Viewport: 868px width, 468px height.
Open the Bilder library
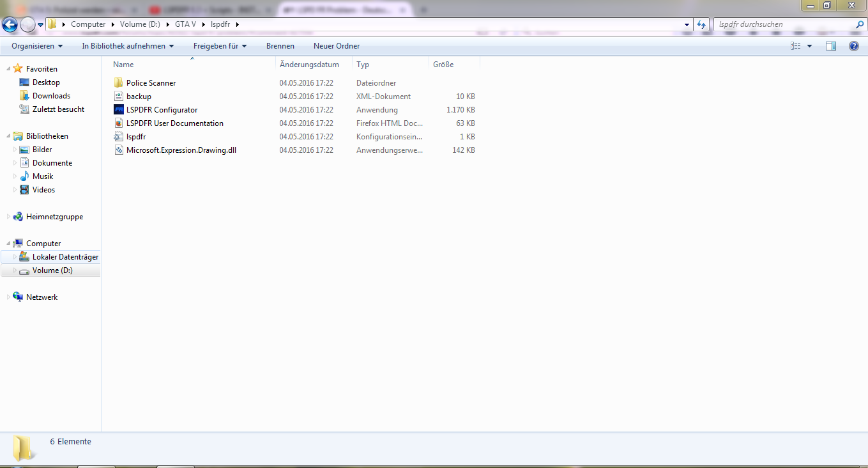click(42, 150)
